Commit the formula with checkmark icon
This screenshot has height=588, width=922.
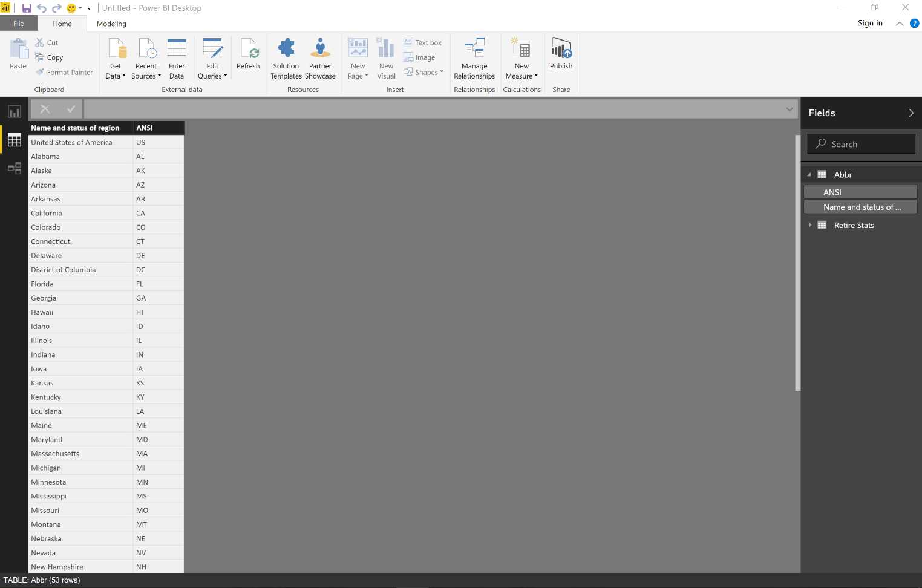point(71,109)
